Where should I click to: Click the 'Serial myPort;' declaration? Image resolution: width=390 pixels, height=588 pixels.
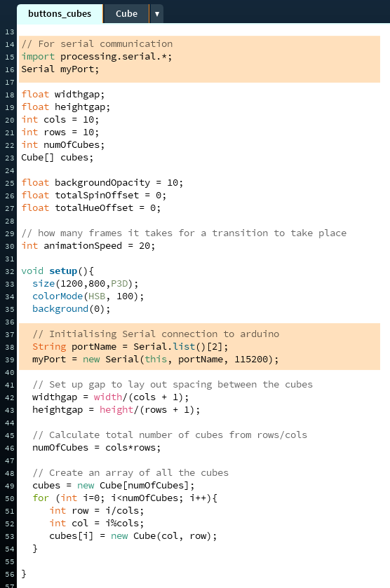click(60, 69)
